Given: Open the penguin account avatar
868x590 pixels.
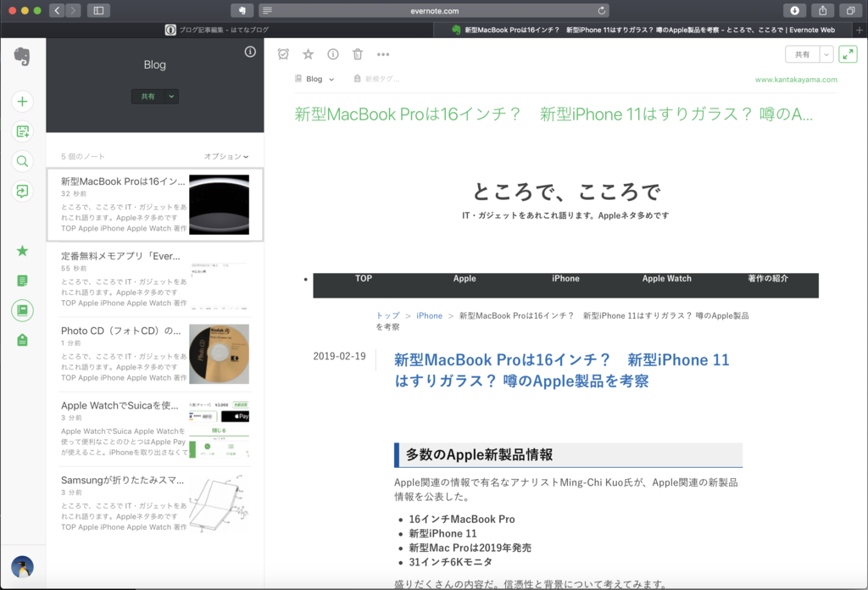Looking at the screenshot, I should 22,567.
